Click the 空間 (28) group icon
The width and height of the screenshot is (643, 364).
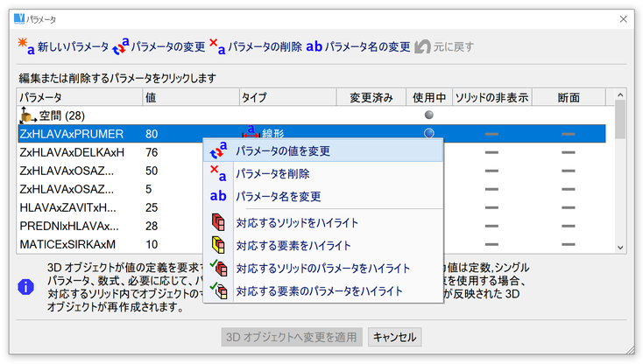(28, 115)
